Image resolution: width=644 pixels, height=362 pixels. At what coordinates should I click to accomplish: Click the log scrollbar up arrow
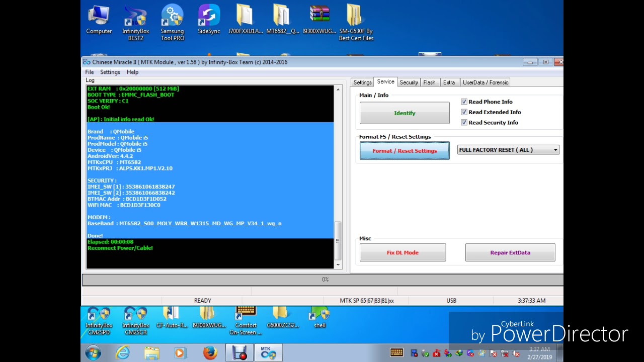(x=338, y=89)
